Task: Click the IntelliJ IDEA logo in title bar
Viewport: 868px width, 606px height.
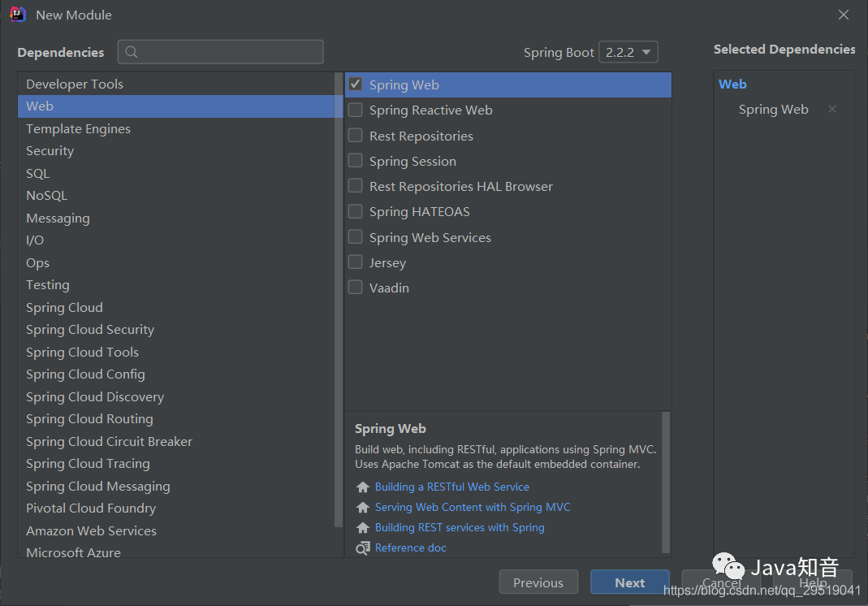Action: point(18,15)
